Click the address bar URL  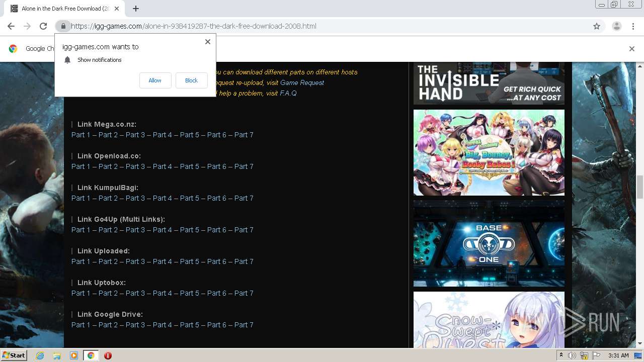[193, 26]
